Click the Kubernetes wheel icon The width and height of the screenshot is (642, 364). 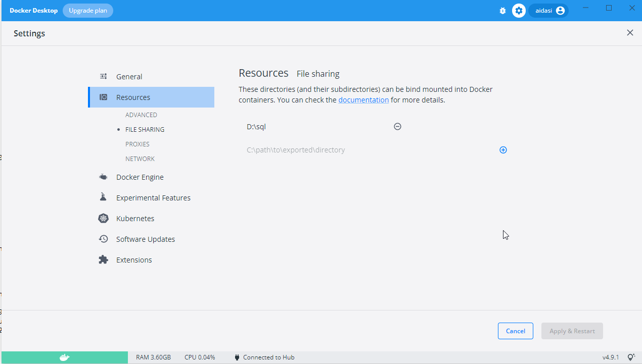click(103, 219)
